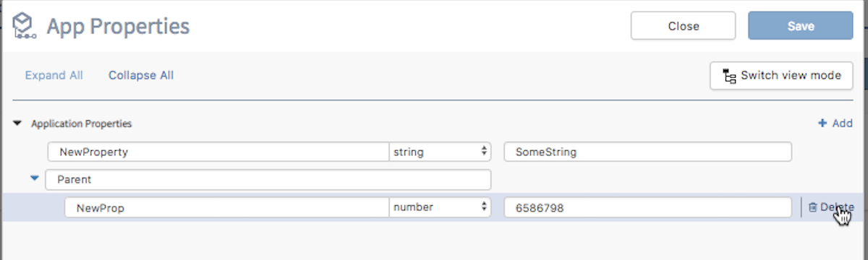Click the tree icon in Switch view mode
Viewport: 868px width, 260px height.
(x=729, y=76)
